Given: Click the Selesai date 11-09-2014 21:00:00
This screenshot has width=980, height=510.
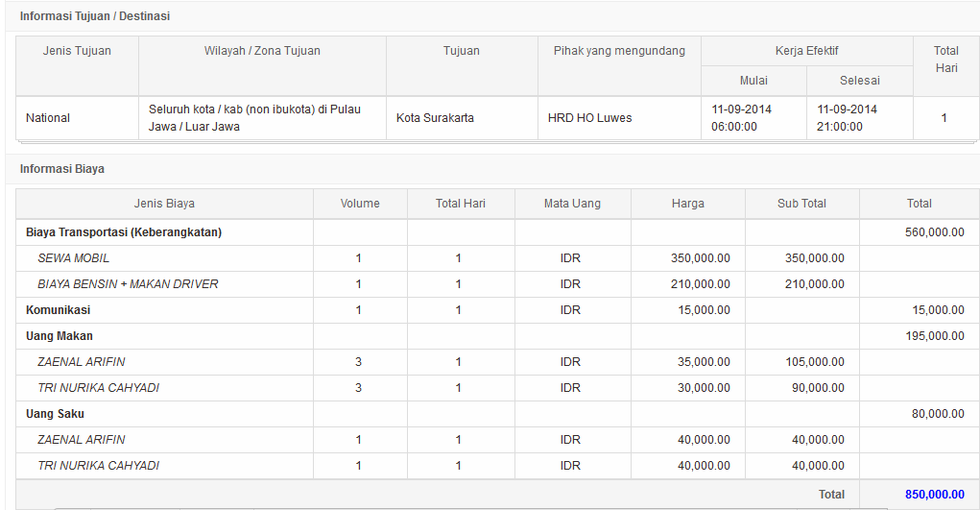Looking at the screenshot, I should [x=847, y=118].
